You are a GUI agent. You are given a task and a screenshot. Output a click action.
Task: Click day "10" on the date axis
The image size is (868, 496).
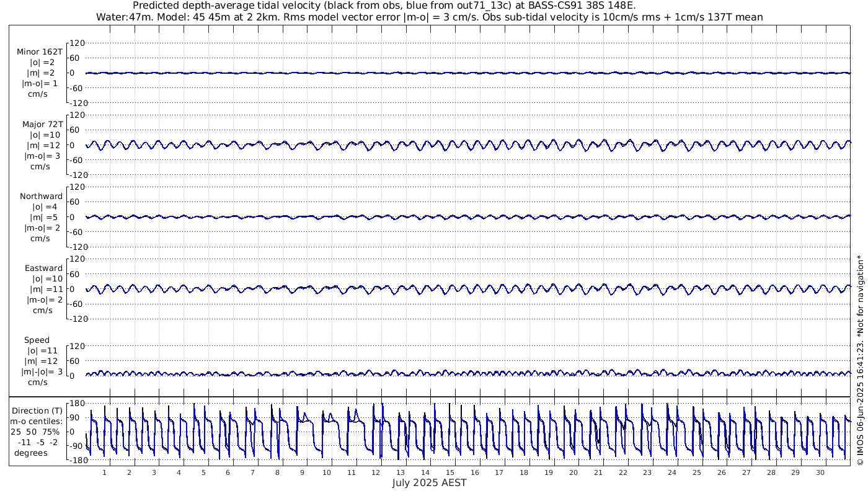pyautogui.click(x=327, y=472)
